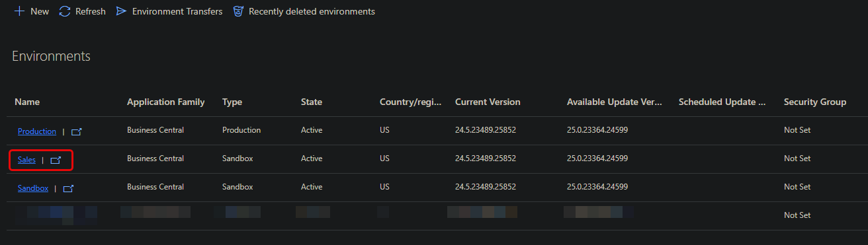
Task: Open Production environment in new window icon
Action: point(77,131)
